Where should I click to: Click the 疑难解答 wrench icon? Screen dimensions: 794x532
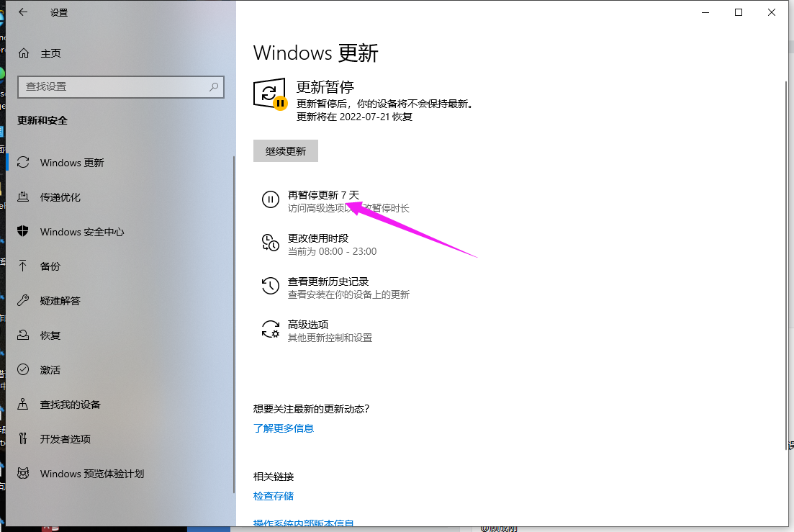(x=23, y=301)
